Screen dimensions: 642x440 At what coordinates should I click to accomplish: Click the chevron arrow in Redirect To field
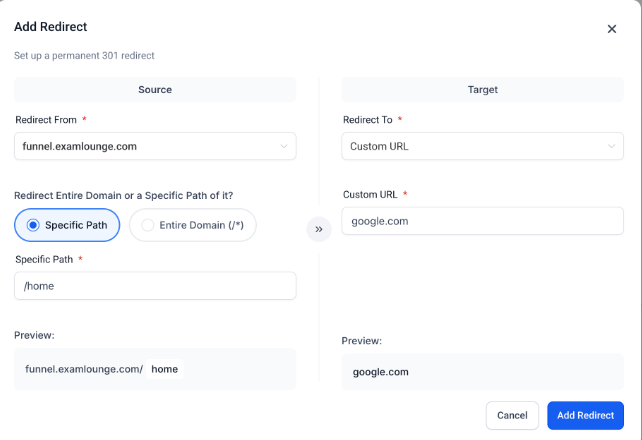tap(611, 146)
